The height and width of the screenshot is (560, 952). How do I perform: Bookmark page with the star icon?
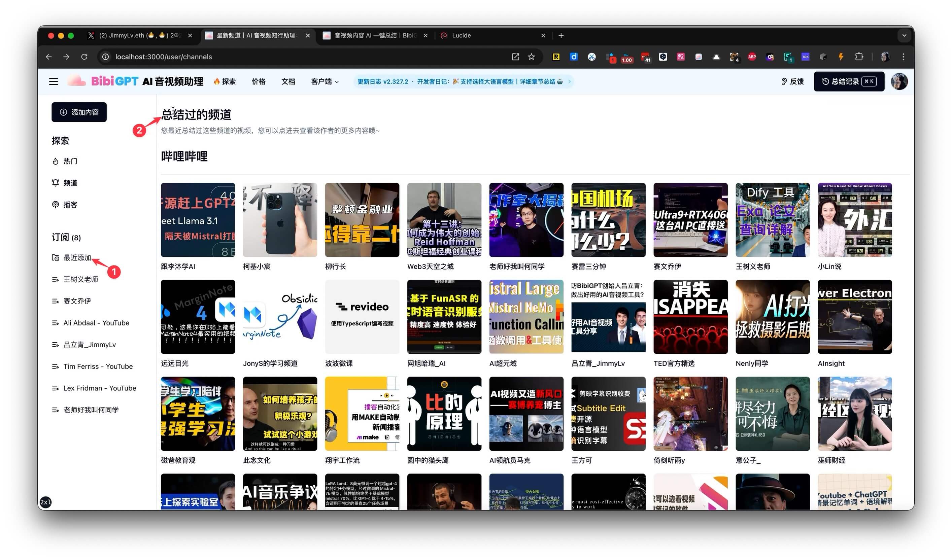pos(532,57)
